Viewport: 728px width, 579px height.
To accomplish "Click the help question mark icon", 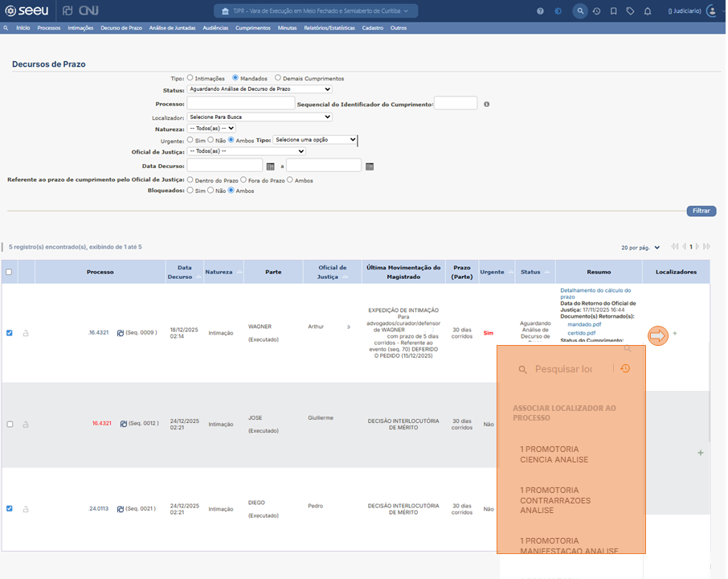I will (x=540, y=11).
